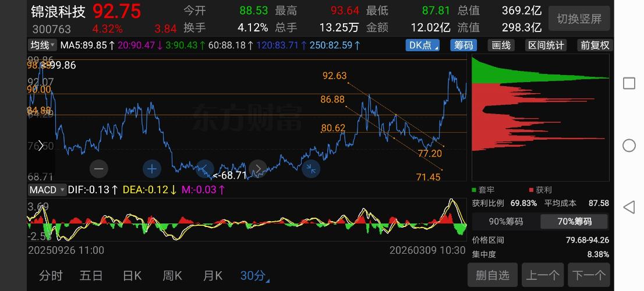Click the 画线 drawing button
The width and height of the screenshot is (644, 291).
[501, 45]
